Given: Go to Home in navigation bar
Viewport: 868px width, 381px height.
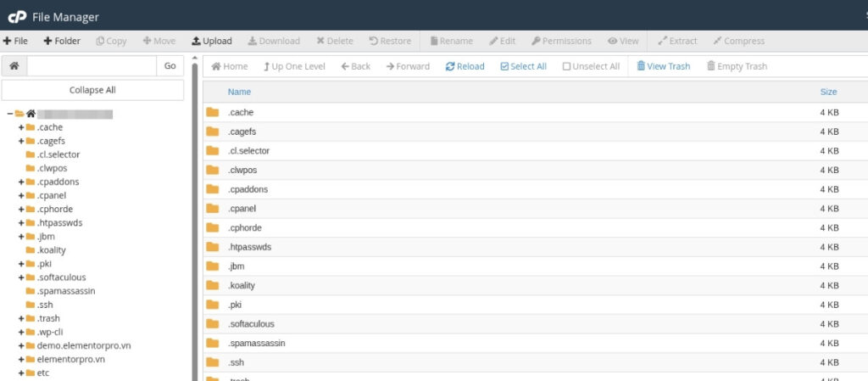Looking at the screenshot, I should point(229,66).
